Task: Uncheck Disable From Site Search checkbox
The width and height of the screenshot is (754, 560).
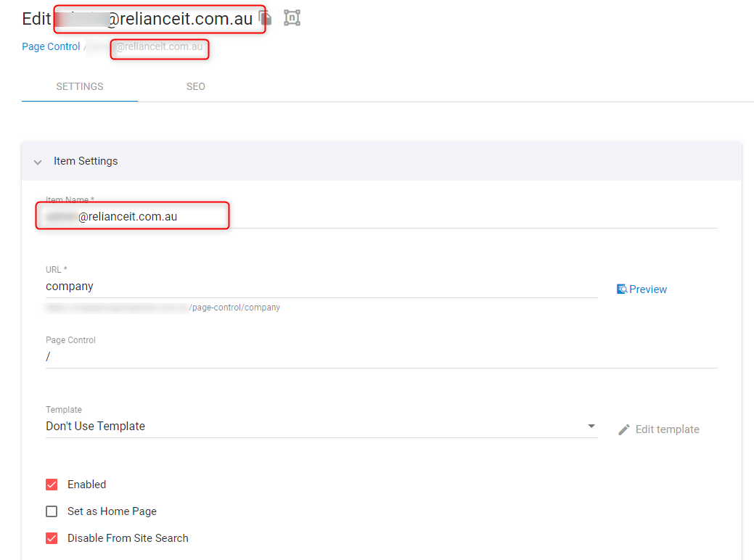Action: click(52, 538)
